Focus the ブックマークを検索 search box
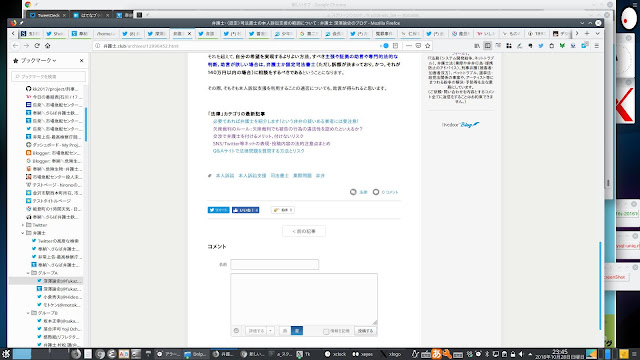 tap(49, 76)
